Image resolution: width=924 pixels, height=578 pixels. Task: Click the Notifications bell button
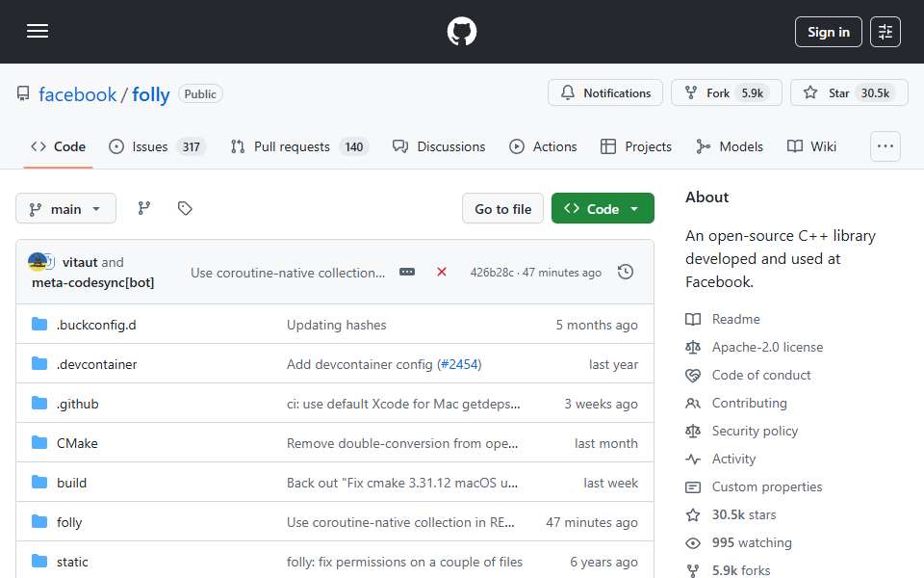pyautogui.click(x=605, y=93)
